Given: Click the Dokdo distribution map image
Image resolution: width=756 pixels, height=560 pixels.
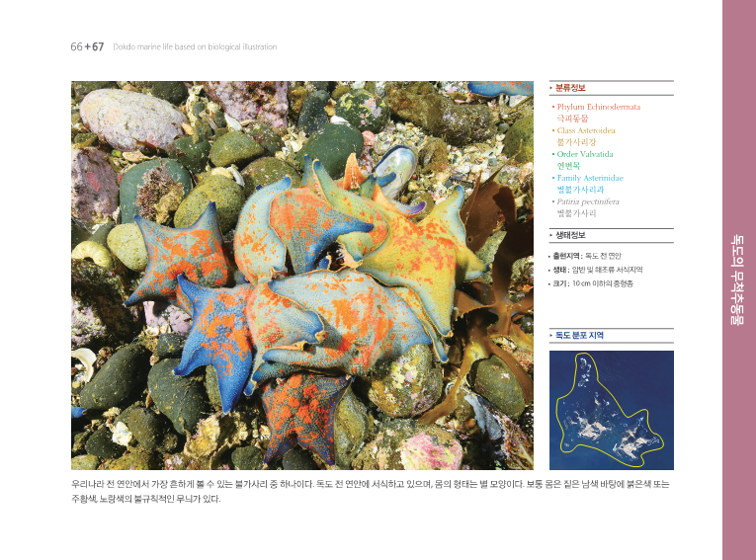Looking at the screenshot, I should 612,410.
